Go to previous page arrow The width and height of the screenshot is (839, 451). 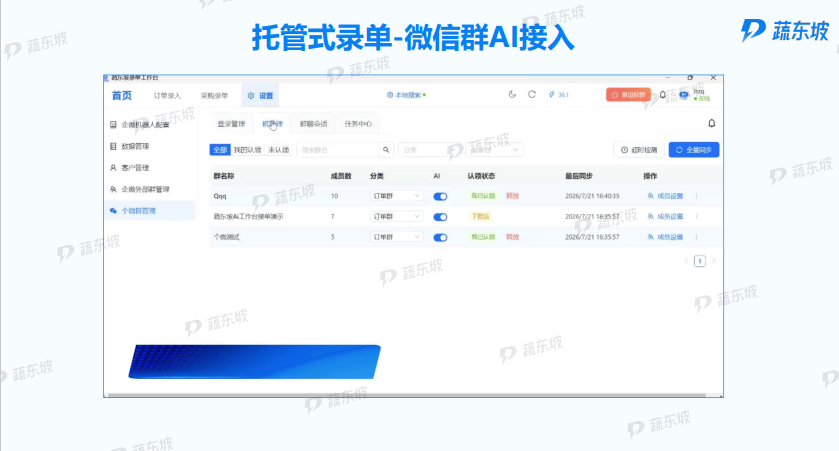pos(686,261)
